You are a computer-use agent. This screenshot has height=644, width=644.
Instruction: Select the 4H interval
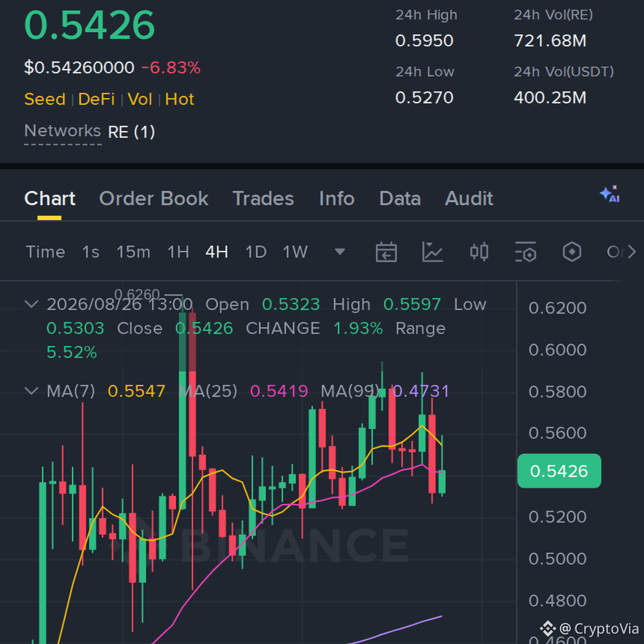[217, 252]
